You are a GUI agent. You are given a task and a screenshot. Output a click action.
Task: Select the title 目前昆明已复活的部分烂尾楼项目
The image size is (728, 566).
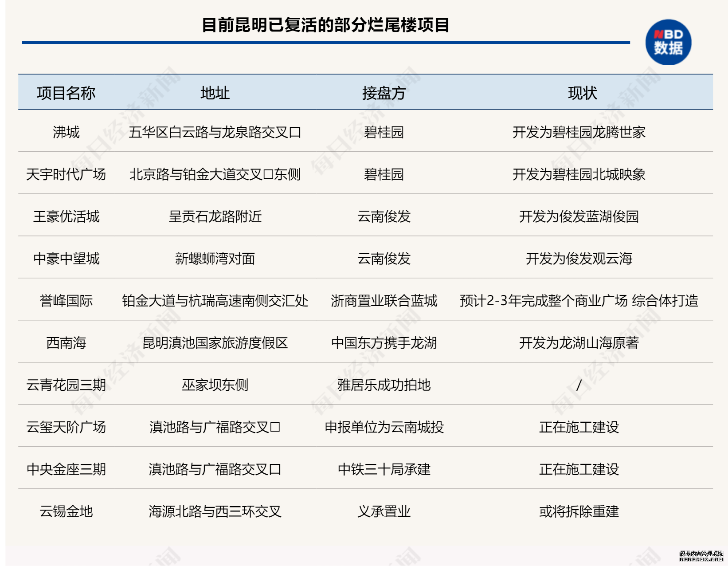326,25
